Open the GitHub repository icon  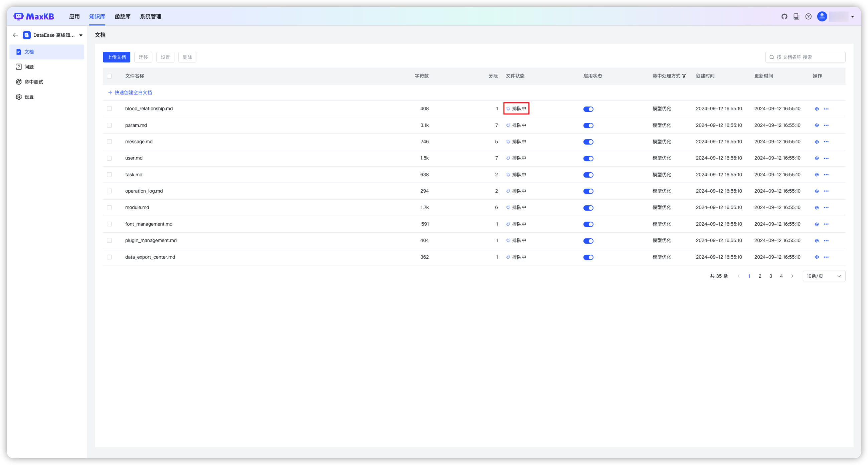pyautogui.click(x=784, y=16)
